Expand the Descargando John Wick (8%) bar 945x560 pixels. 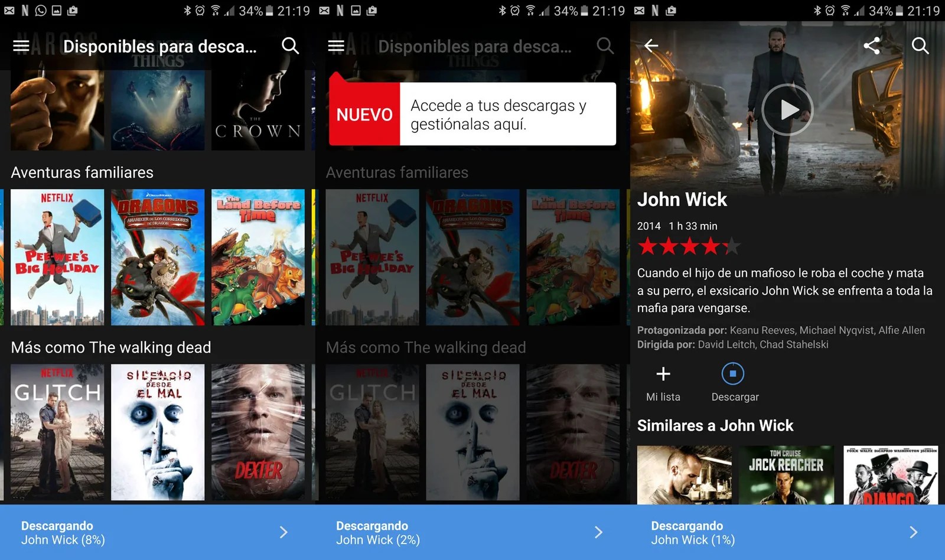(157, 532)
